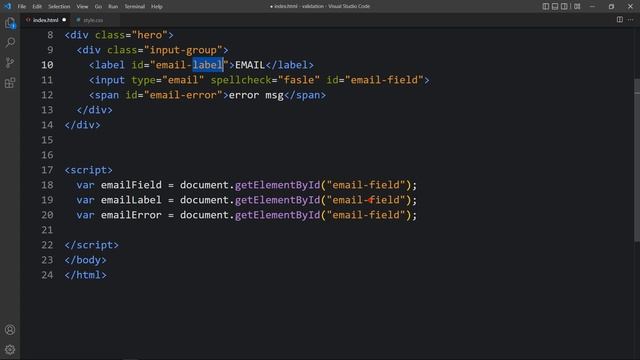
Task: Switch to the style.css tab
Action: click(x=93, y=20)
